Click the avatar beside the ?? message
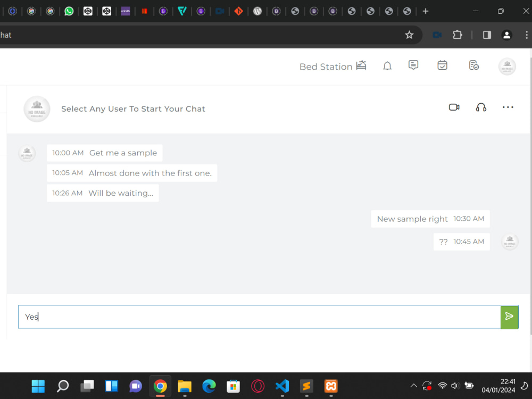 coord(510,242)
